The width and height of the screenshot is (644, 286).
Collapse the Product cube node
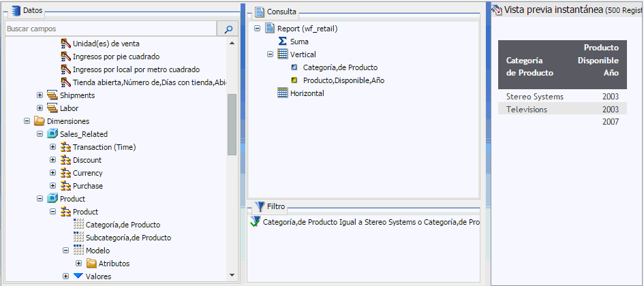[40, 199]
